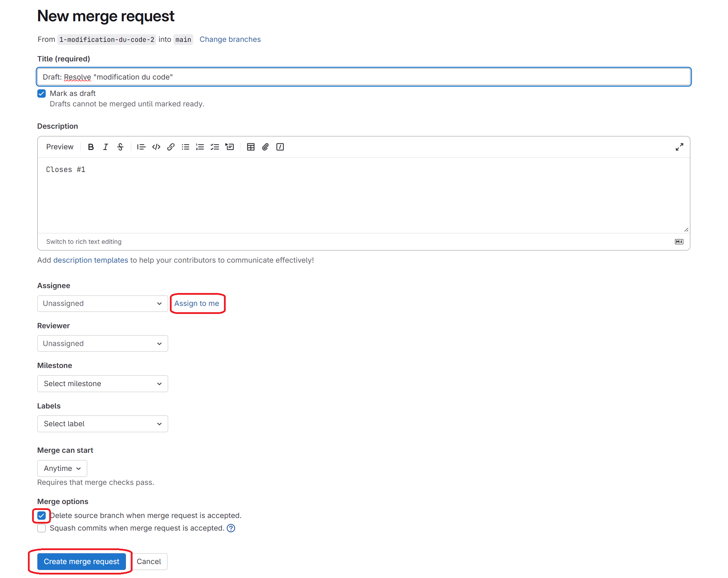Viewport: 728px width, 578px height.
Task: Apply italic text formatting
Action: [x=105, y=147]
